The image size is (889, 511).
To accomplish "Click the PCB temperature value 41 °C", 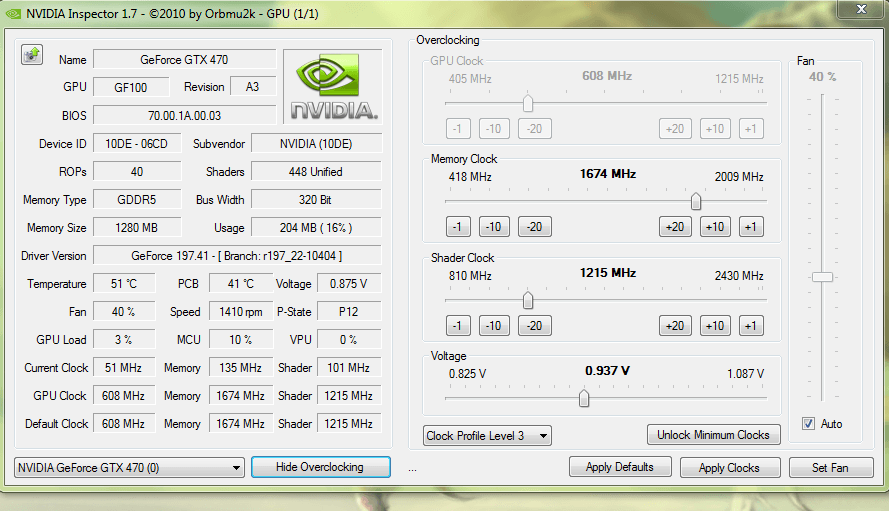I will pyautogui.click(x=241, y=284).
